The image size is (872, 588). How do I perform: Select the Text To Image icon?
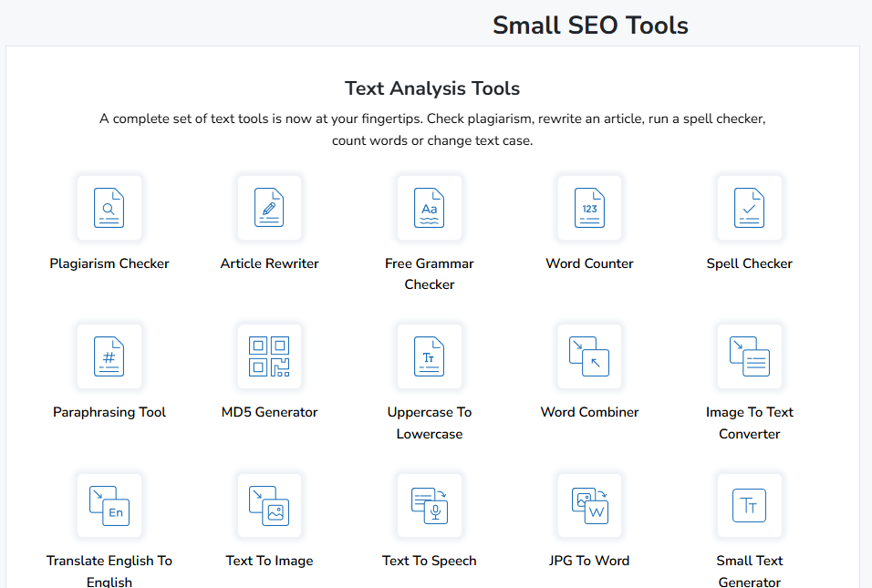[x=270, y=505]
